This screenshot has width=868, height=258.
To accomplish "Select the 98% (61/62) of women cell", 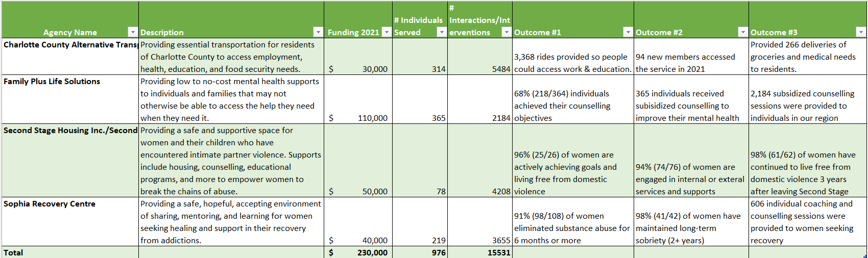I will (808, 161).
